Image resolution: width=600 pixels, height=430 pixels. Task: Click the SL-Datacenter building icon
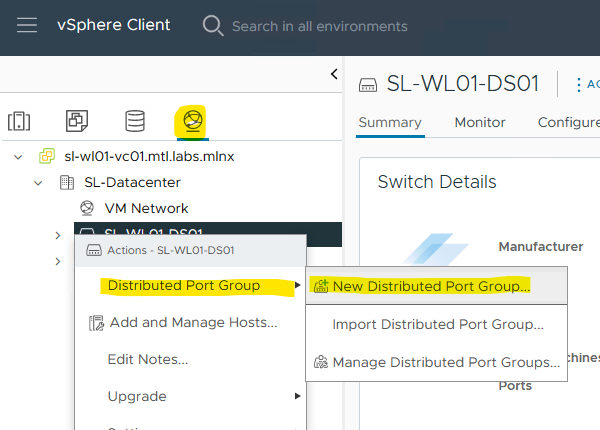(67, 182)
